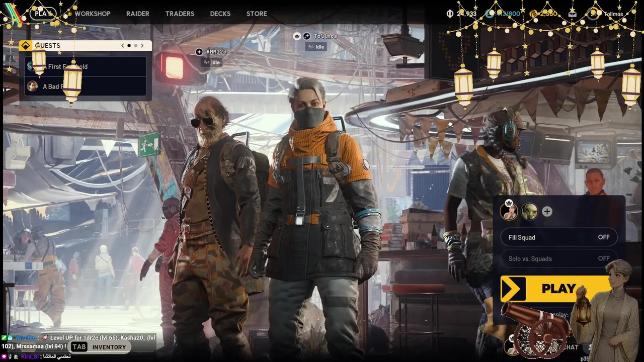644x362 pixels.
Task: Click the Tollmos profile name in header
Action: pos(613,14)
